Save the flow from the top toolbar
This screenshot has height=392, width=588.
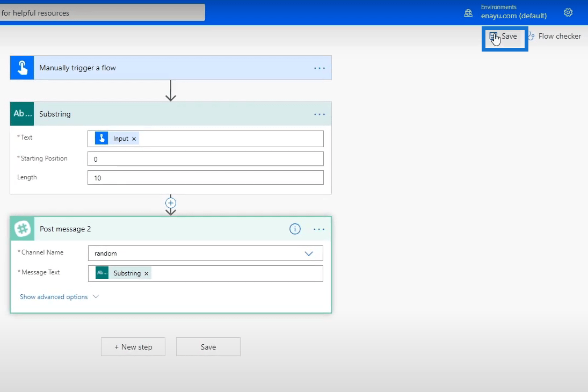[x=504, y=37]
